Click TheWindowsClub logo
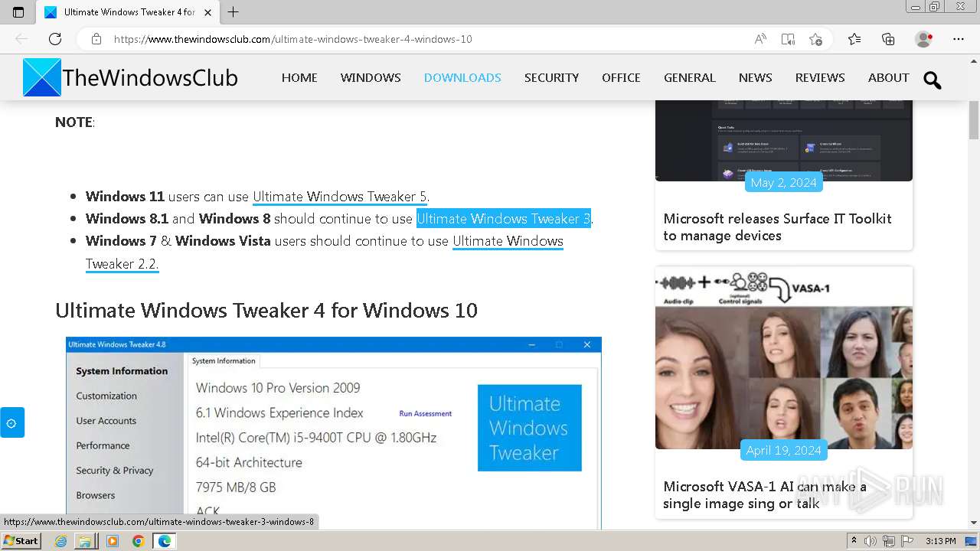 tap(130, 77)
